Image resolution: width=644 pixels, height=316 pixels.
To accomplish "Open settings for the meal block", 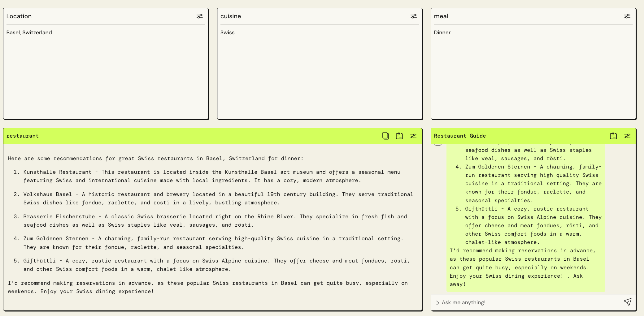I will [x=627, y=16].
